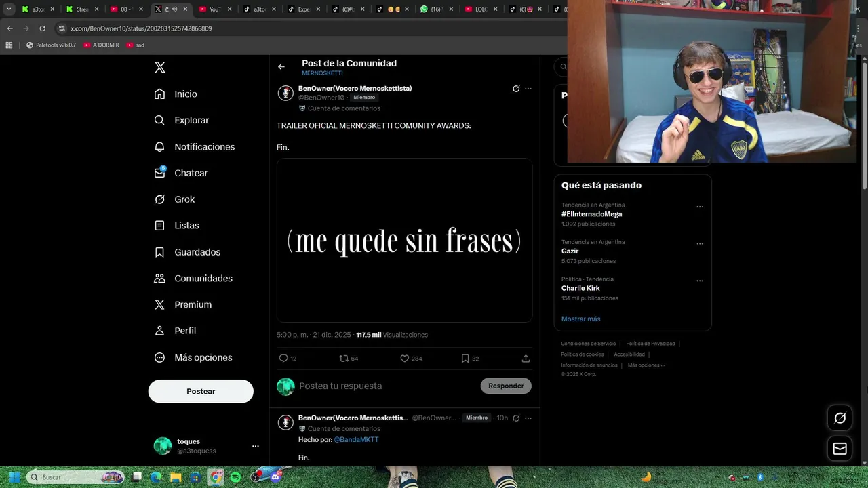Open Discord from the taskbar
The height and width of the screenshot is (488, 868).
(x=275, y=477)
